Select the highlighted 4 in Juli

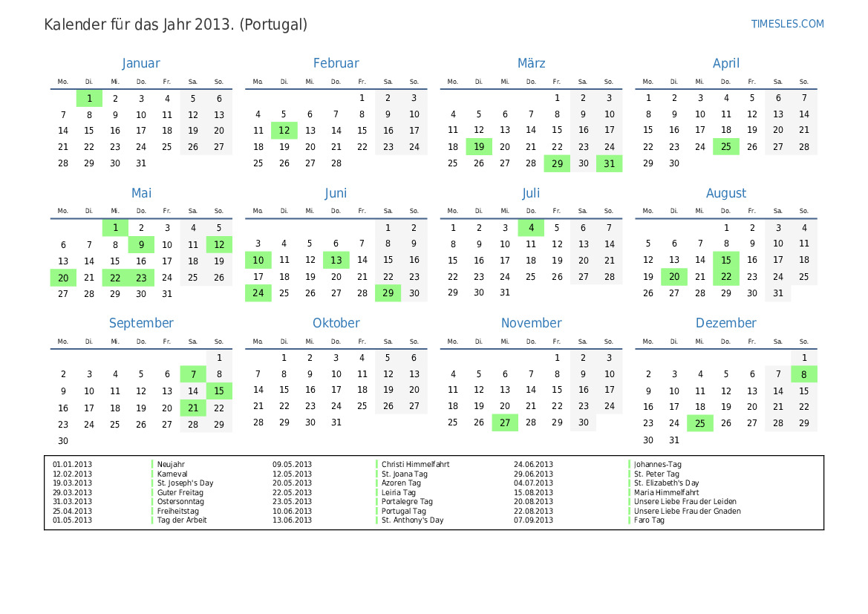click(x=531, y=228)
